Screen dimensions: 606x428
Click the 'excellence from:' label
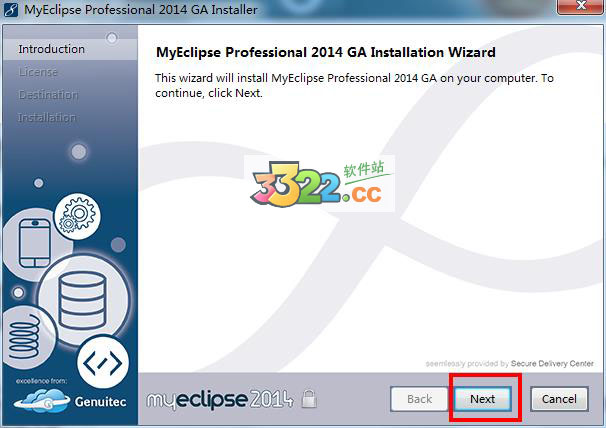(41, 381)
